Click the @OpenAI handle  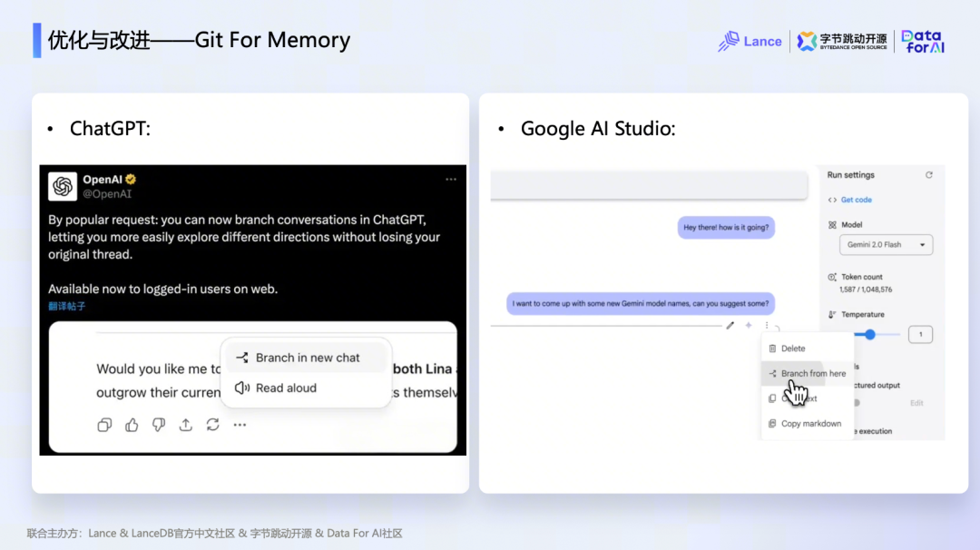pos(107,193)
